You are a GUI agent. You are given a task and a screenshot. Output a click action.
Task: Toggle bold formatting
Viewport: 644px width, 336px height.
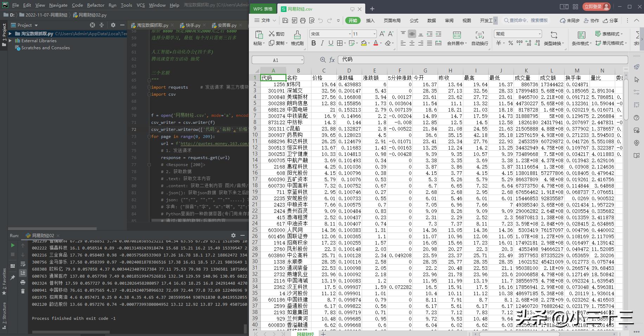coord(314,43)
